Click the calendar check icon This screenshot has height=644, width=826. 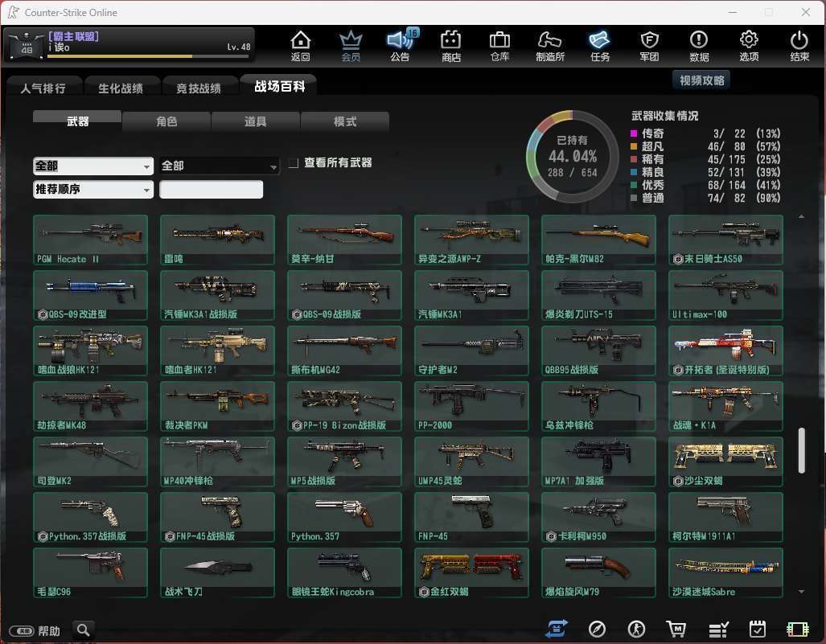click(758, 629)
